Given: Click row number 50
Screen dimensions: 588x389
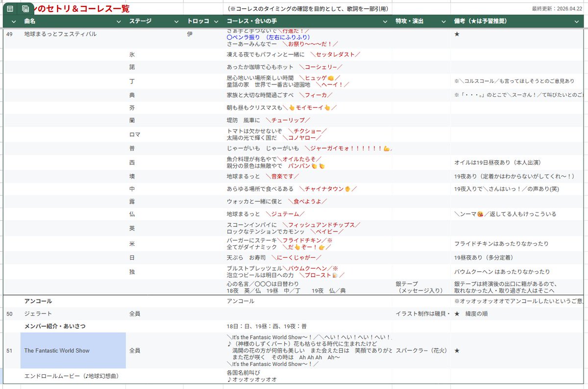Looking at the screenshot, I should coord(10,313).
